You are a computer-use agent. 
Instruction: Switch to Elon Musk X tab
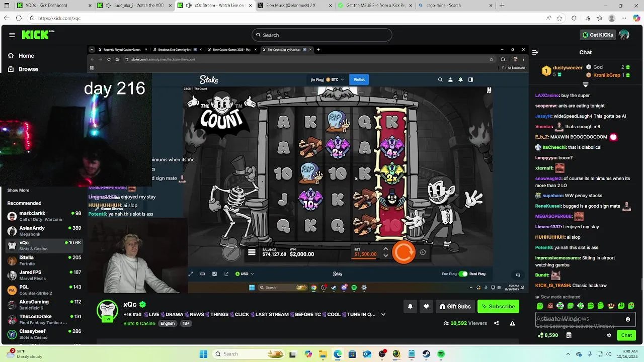pyautogui.click(x=294, y=6)
